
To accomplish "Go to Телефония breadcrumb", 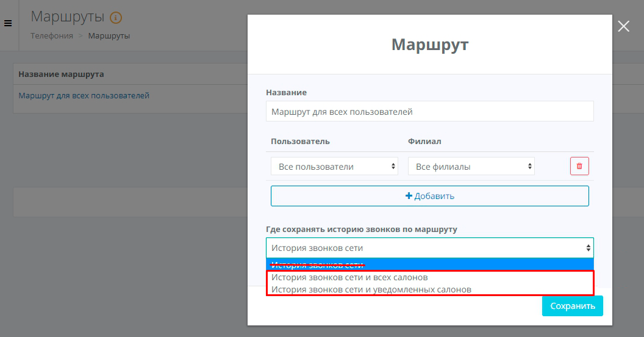I will tap(52, 36).
